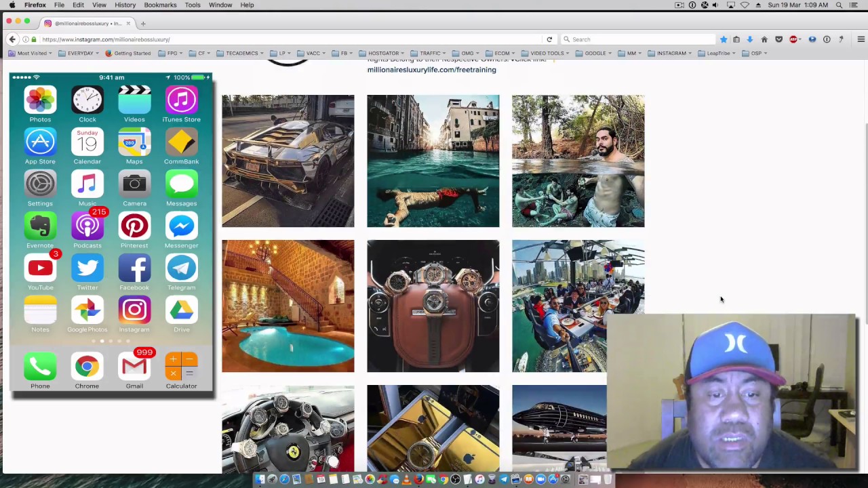
Task: Tap the Pinterest app icon
Action: coord(134,226)
